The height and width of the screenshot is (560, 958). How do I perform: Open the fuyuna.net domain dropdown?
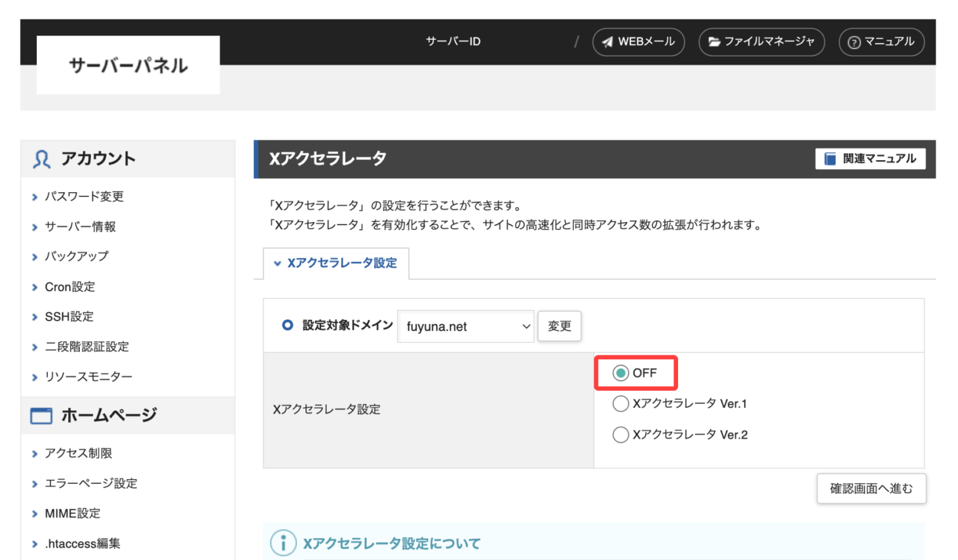tap(465, 326)
